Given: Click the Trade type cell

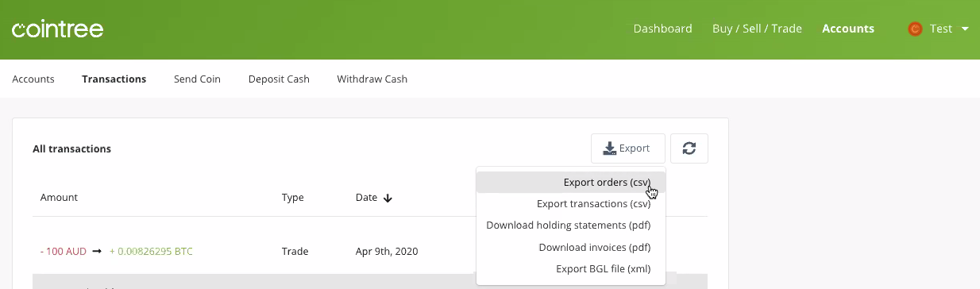Looking at the screenshot, I should [295, 252].
